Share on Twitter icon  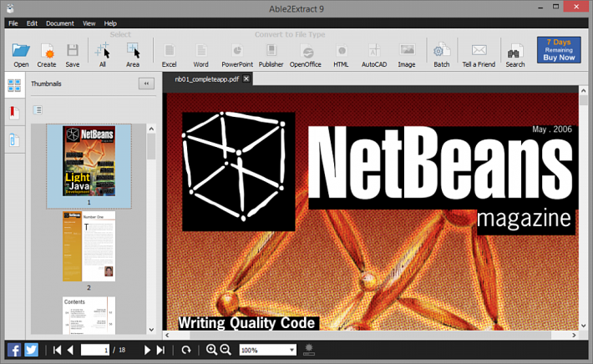[x=32, y=350]
